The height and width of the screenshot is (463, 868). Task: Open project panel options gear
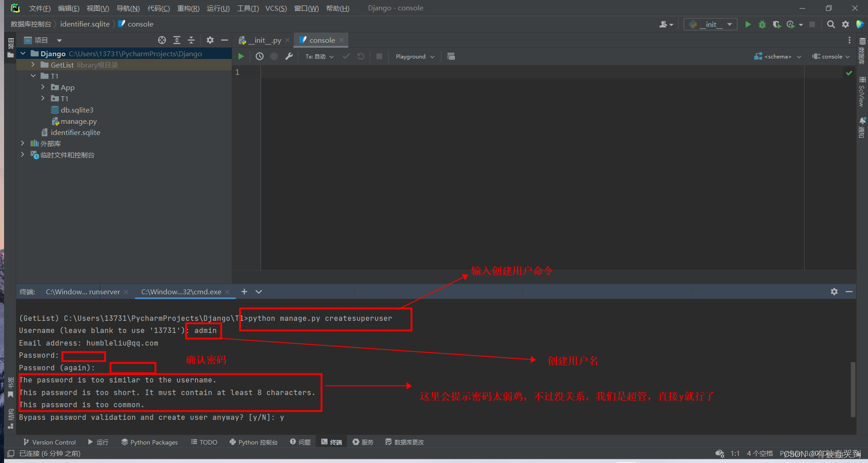click(210, 40)
